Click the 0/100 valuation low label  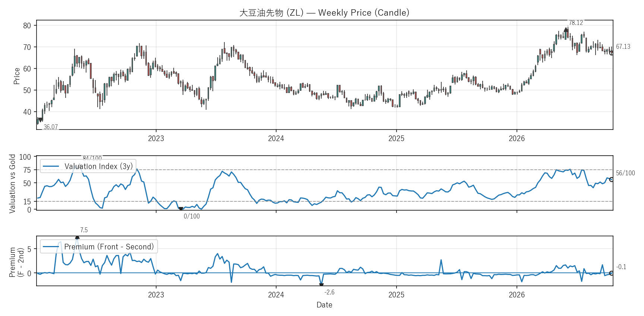point(192,216)
